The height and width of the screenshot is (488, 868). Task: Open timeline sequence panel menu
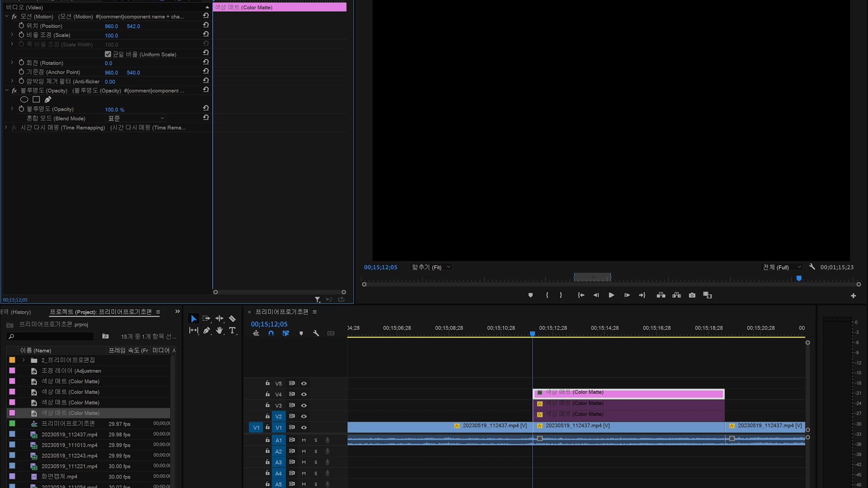(x=315, y=312)
